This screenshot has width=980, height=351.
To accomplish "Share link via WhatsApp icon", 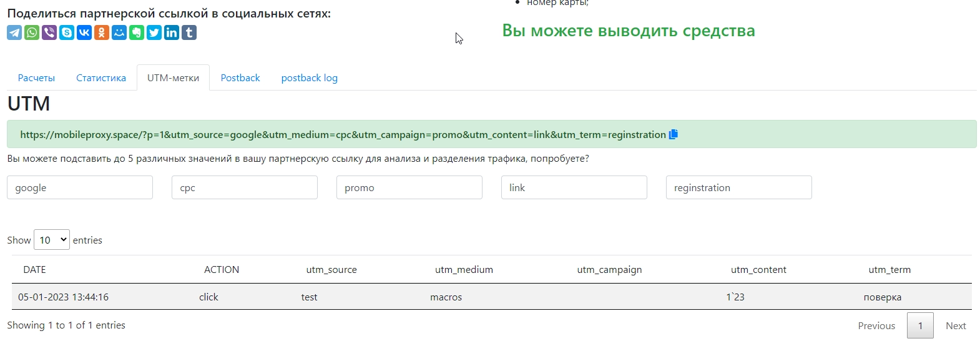I will pos(32,32).
